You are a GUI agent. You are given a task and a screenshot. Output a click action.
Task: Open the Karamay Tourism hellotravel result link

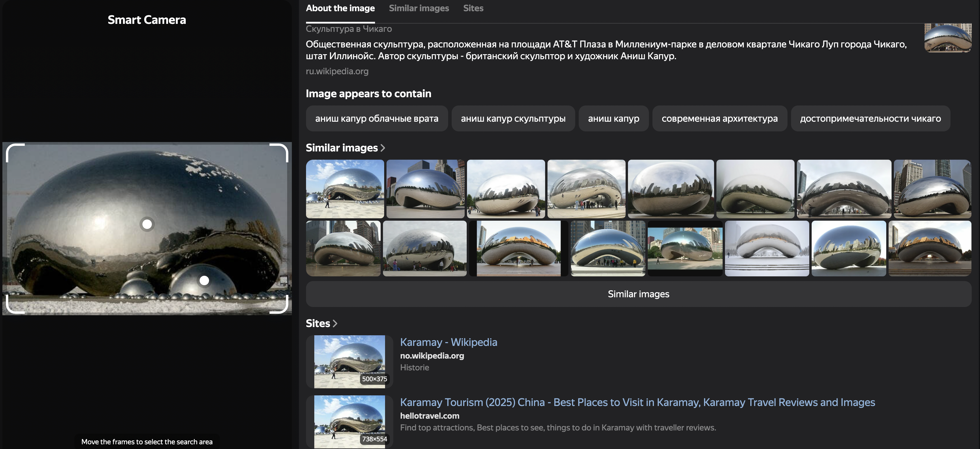pos(637,402)
